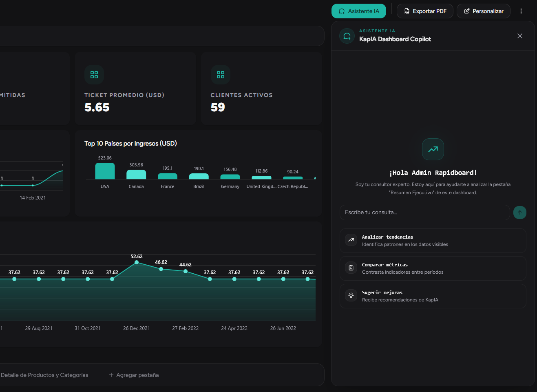Click the 46.62 data point on line chart

point(161,269)
